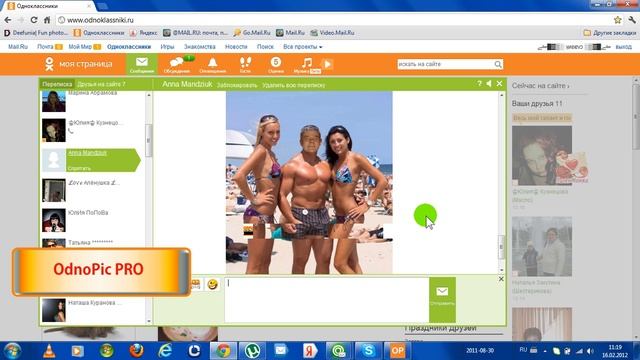This screenshot has width=640, height=360.
Task: Click the browser Reload button
Action: [34, 20]
